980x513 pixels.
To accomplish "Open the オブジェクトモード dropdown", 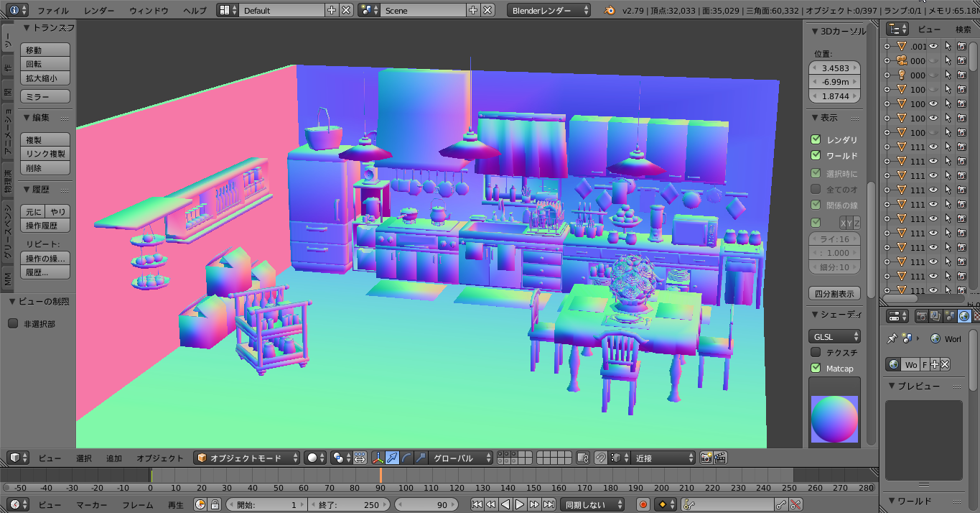I will [x=246, y=458].
